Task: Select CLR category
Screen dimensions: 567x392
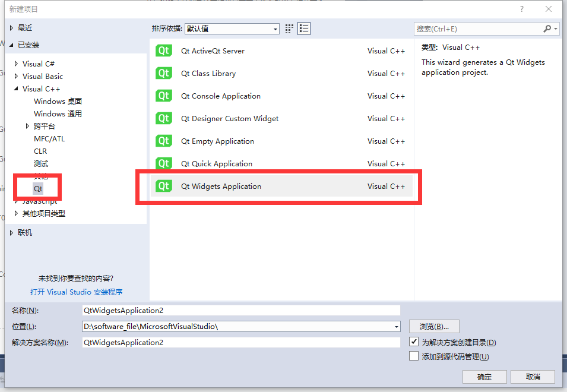Action: coord(40,151)
